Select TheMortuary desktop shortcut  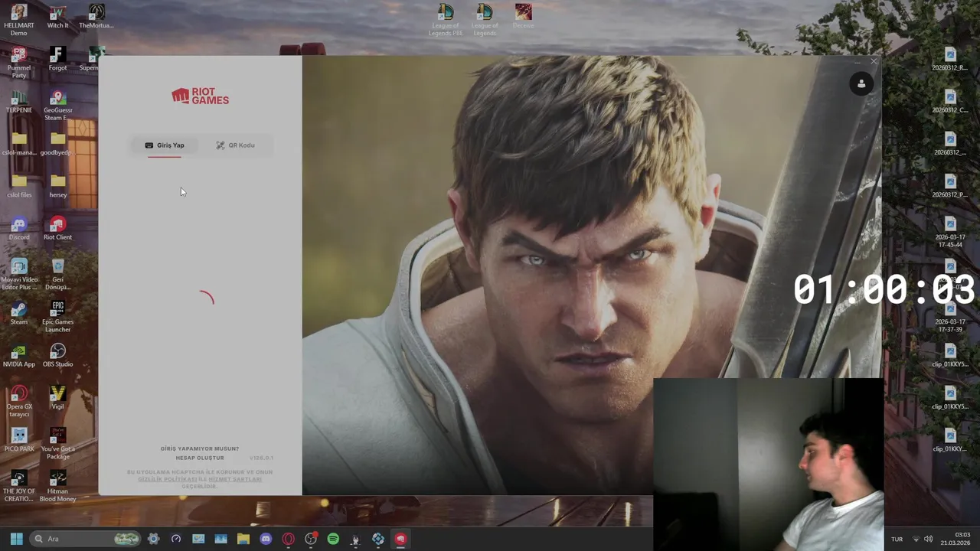click(x=96, y=17)
